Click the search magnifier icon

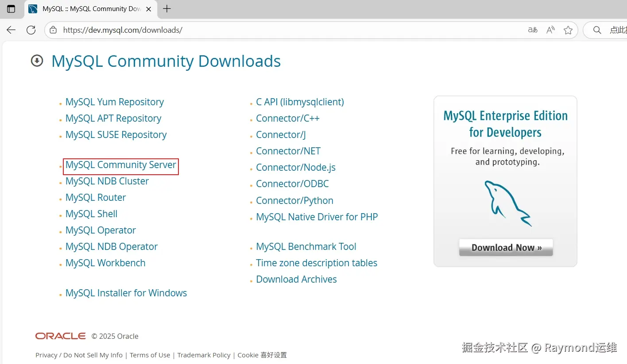click(x=597, y=30)
